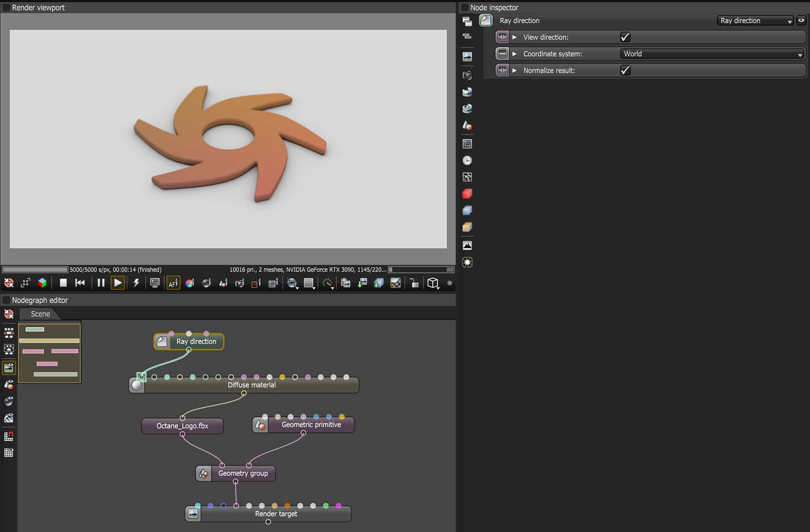Select the Ray direction node in the graph
Viewport: 810px width, 532px height.
188,342
